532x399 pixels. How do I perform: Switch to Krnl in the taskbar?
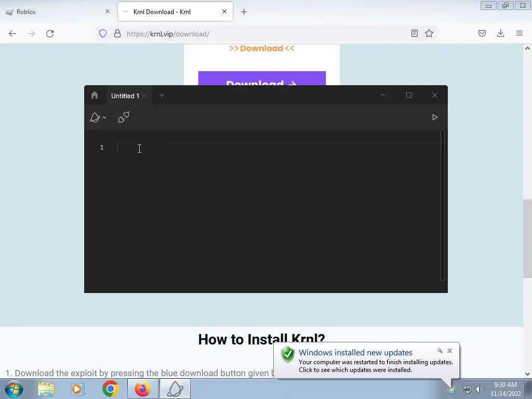pos(175,389)
